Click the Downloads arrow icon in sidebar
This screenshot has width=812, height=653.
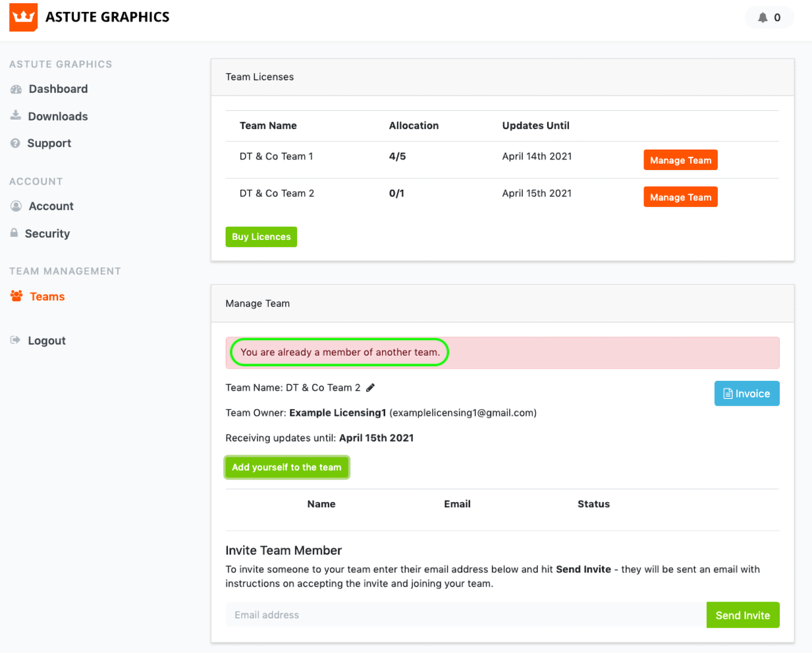tap(16, 116)
